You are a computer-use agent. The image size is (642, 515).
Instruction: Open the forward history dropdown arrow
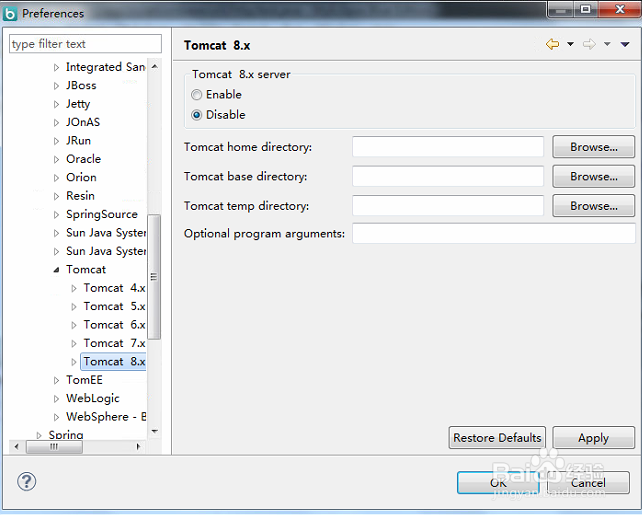607,44
